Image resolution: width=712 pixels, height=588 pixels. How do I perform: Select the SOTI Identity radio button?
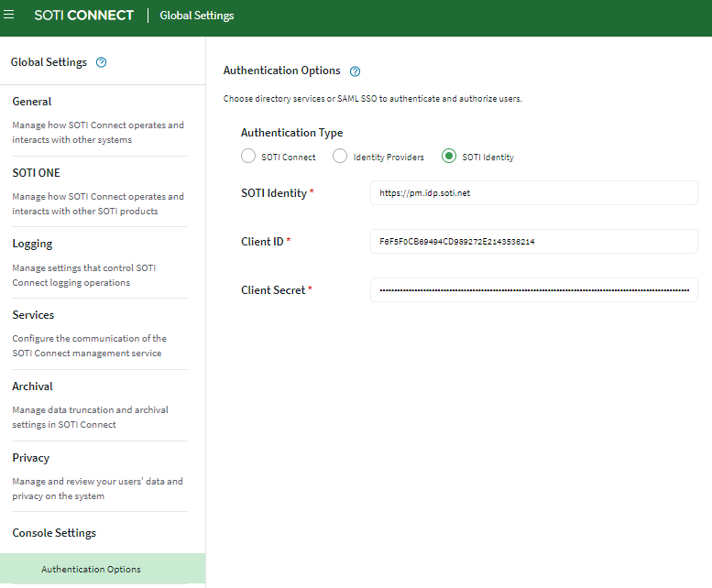[449, 156]
